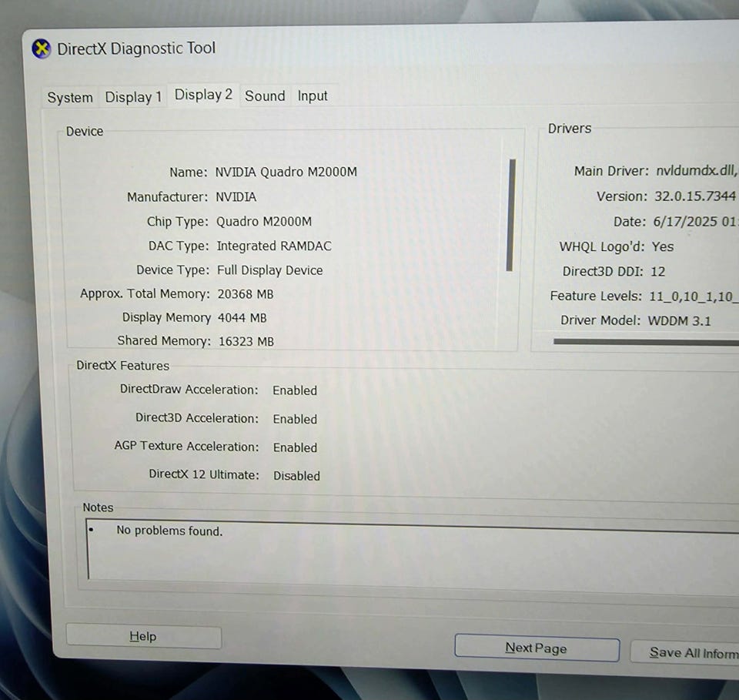Click Save All Information button

click(685, 652)
